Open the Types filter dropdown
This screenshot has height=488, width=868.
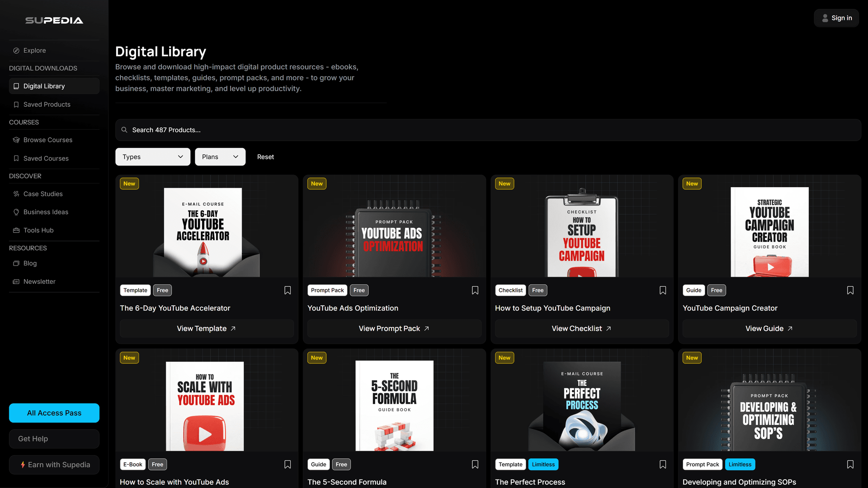point(153,157)
